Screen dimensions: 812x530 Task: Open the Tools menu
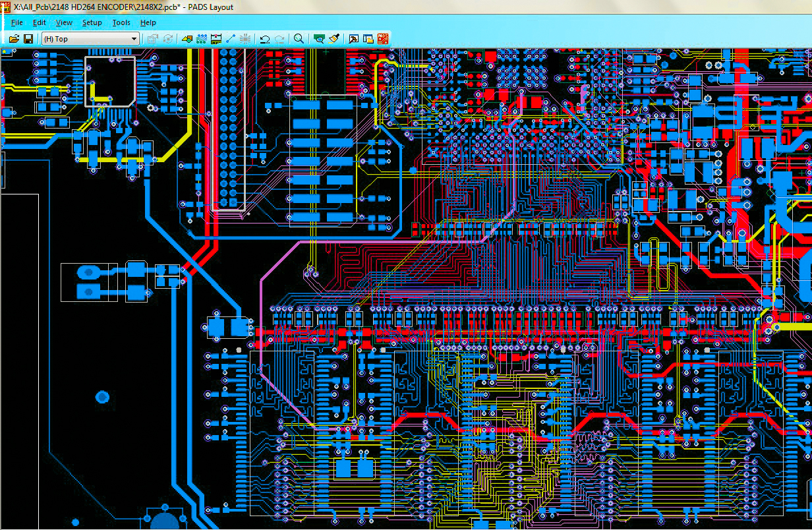(x=121, y=22)
